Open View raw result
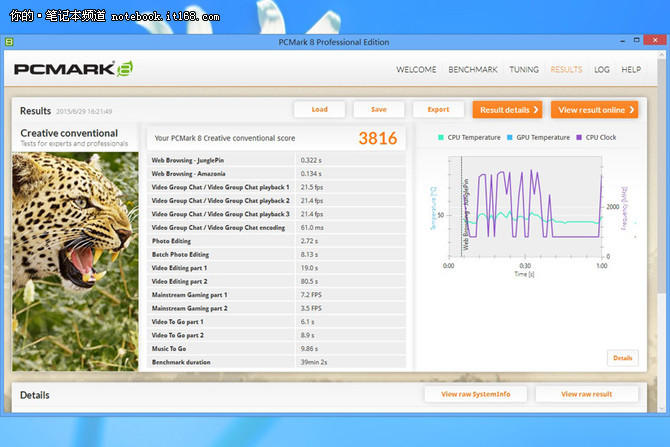This screenshot has width=670, height=447. pyautogui.click(x=587, y=394)
